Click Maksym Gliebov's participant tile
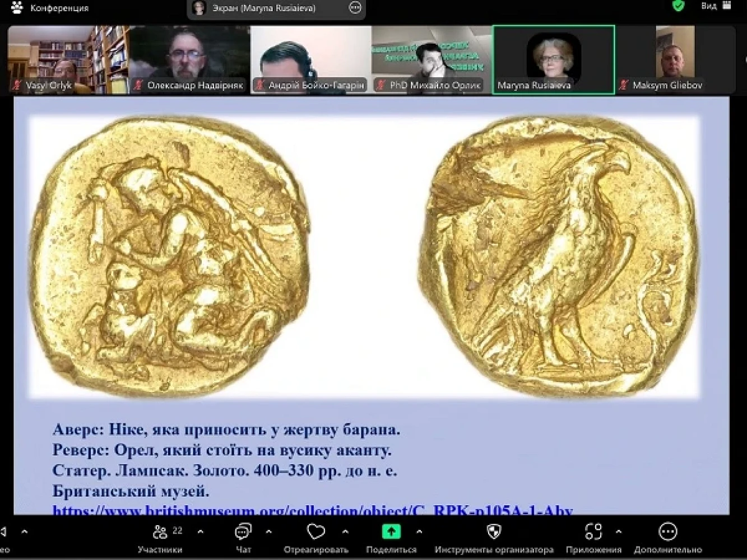Image resolution: width=747 pixels, height=560 pixels. [675, 59]
